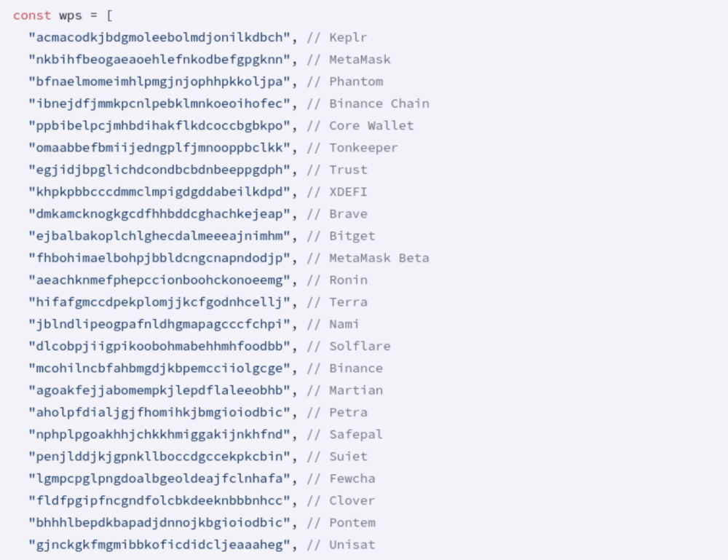Click the Martian extension ID string

pos(160,390)
